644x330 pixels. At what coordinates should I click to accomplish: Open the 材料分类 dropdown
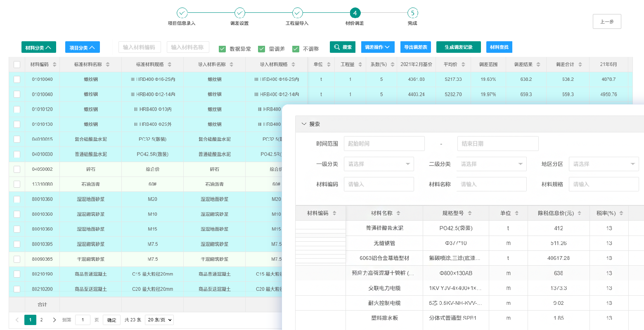[x=38, y=47]
